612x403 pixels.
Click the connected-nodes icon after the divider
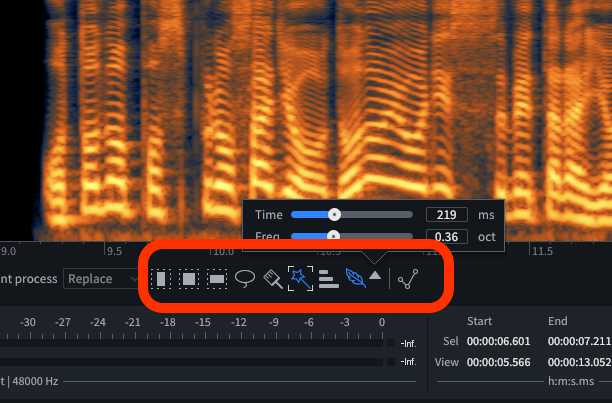click(x=407, y=279)
